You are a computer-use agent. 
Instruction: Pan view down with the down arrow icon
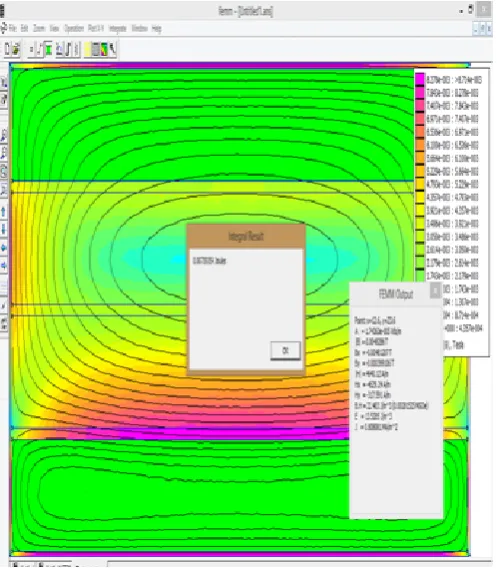click(x=4, y=229)
